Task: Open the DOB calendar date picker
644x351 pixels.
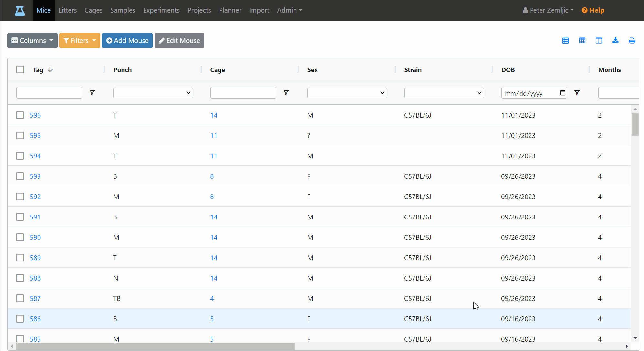Action: tap(563, 93)
